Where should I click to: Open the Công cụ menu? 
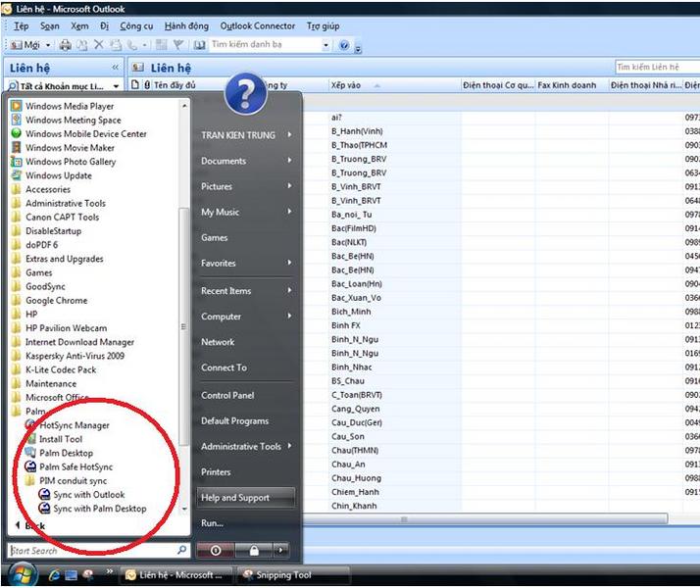[136, 26]
